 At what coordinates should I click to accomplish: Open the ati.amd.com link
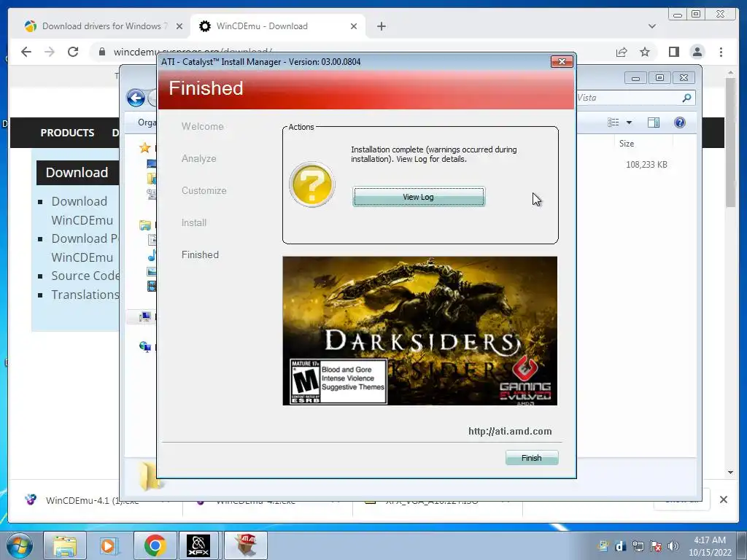(510, 432)
